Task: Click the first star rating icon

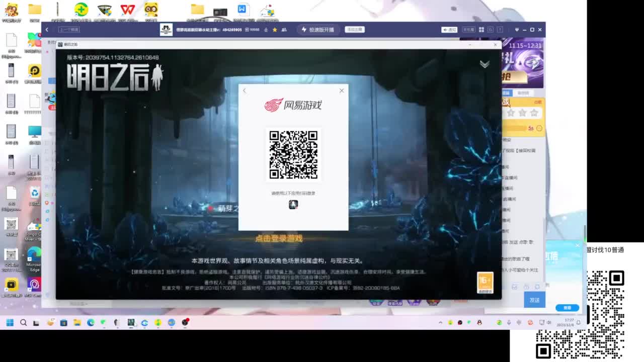Action: pos(511,113)
